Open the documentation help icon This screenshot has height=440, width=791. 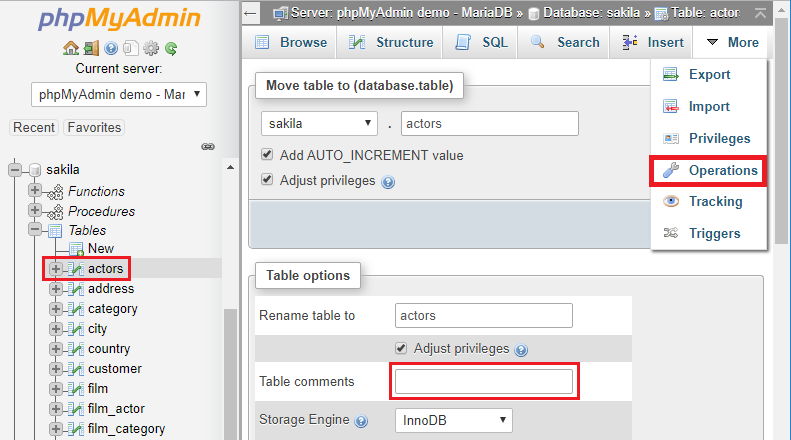click(x=111, y=48)
